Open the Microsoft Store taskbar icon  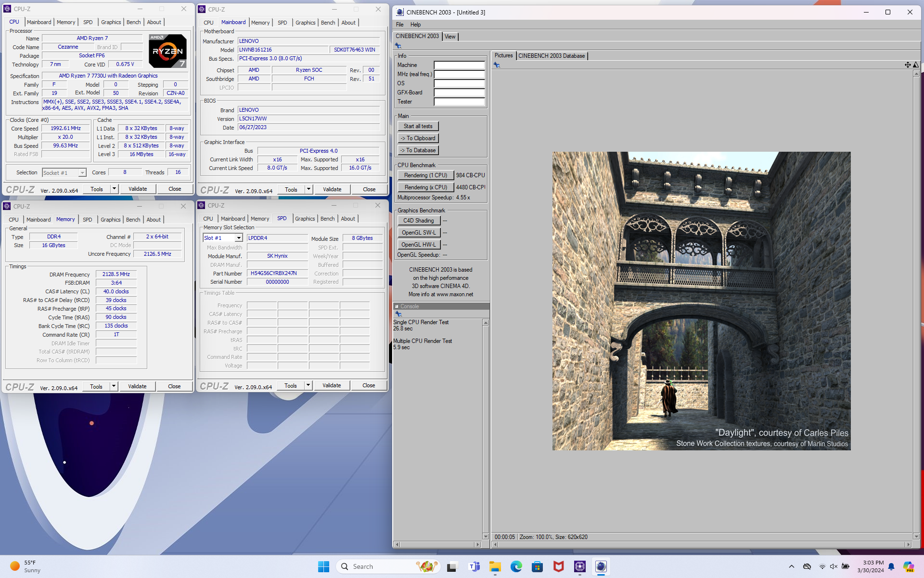pyautogui.click(x=537, y=566)
